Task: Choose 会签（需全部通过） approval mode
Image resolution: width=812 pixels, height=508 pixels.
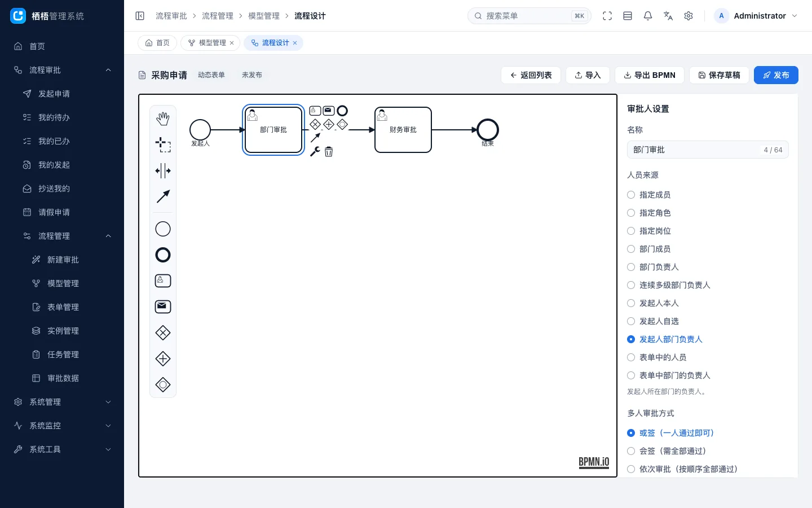Action: [x=667, y=451]
